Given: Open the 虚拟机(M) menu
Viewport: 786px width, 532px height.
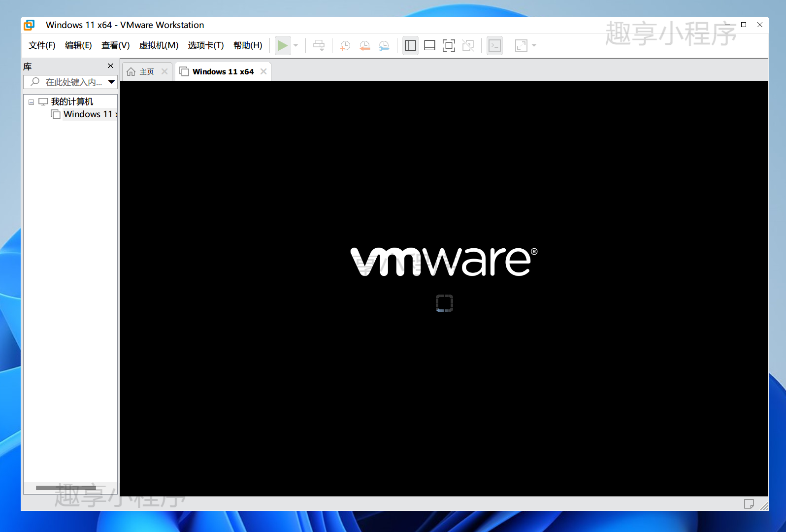Looking at the screenshot, I should point(159,45).
